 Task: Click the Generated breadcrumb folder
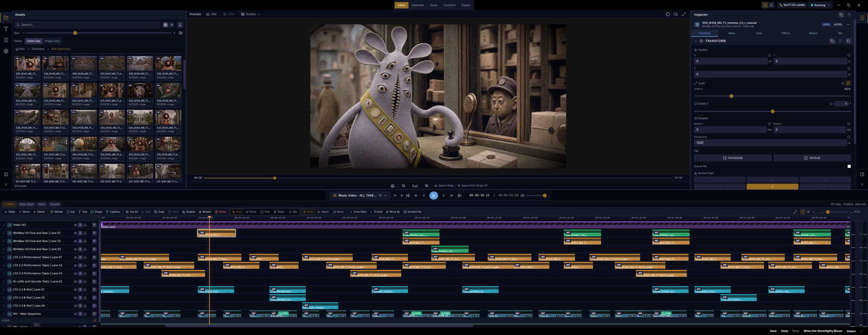tap(38, 49)
